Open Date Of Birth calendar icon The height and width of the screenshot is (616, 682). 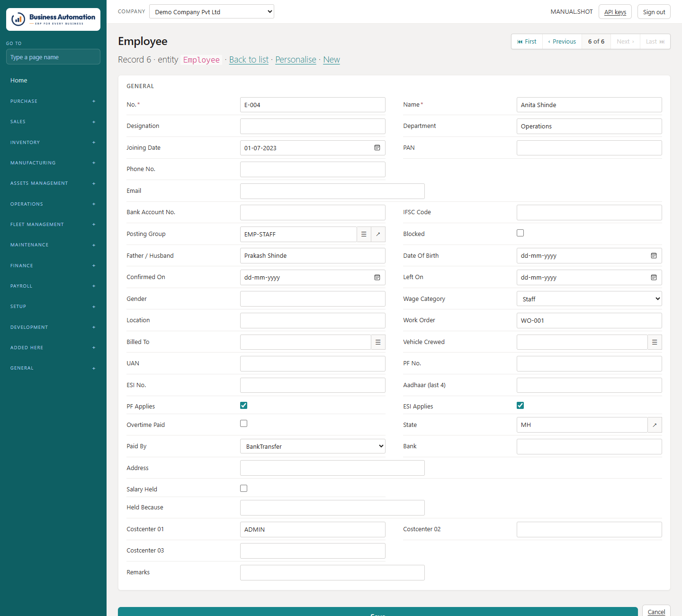(x=654, y=256)
